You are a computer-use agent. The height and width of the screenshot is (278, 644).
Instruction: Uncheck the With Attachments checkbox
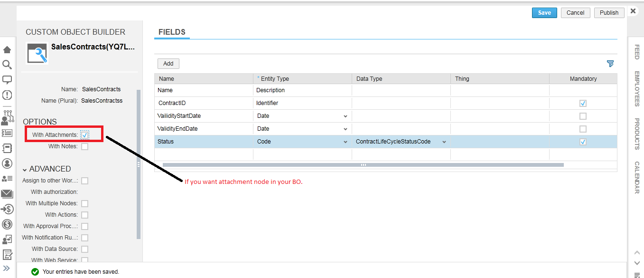click(84, 135)
